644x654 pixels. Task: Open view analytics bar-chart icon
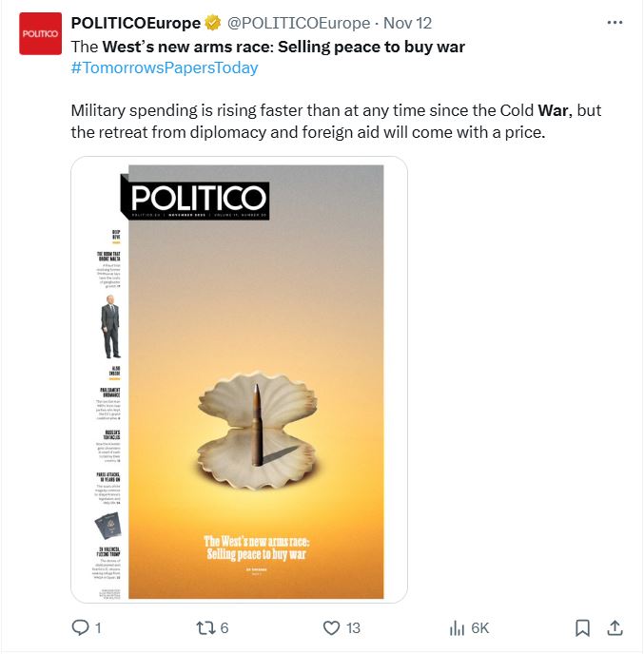(457, 627)
